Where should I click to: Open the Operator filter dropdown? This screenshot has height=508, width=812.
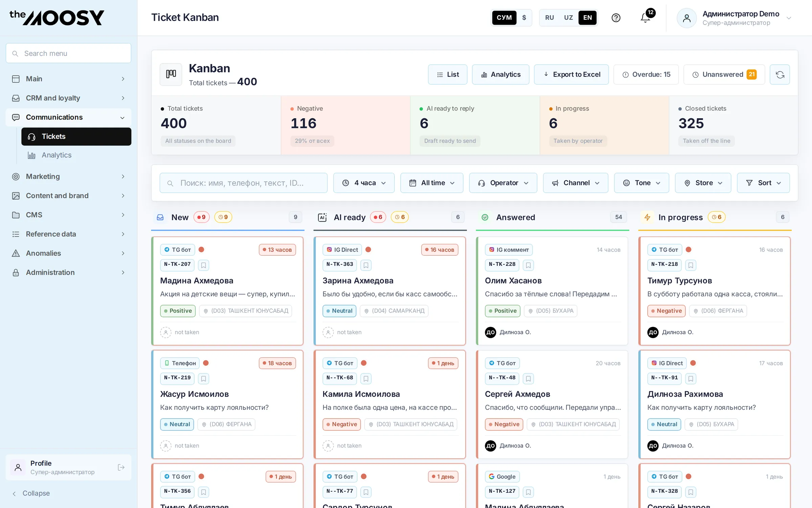pos(503,183)
